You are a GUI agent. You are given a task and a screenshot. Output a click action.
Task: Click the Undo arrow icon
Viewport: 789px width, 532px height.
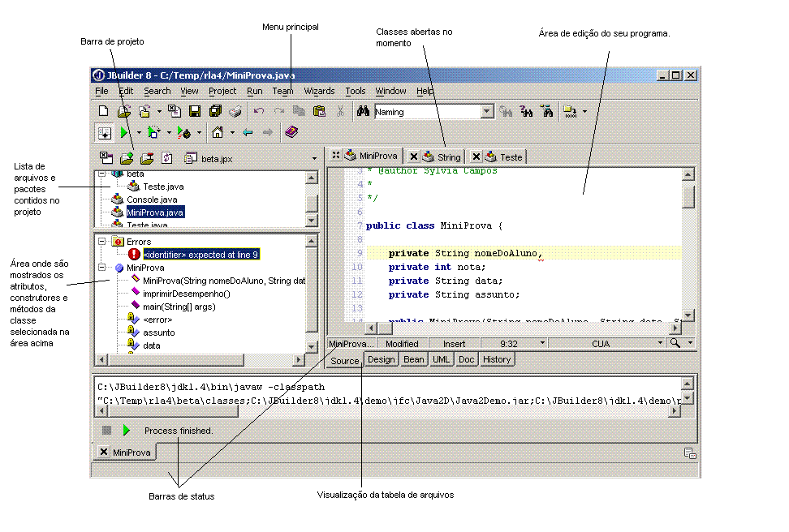coord(259,111)
